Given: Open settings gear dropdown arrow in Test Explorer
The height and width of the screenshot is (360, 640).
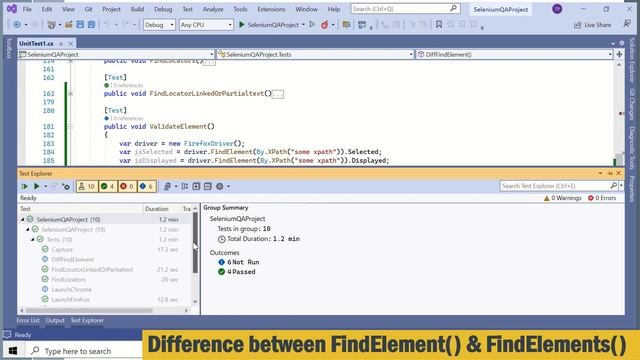Looking at the screenshot, I should pyautogui.click(x=229, y=187).
